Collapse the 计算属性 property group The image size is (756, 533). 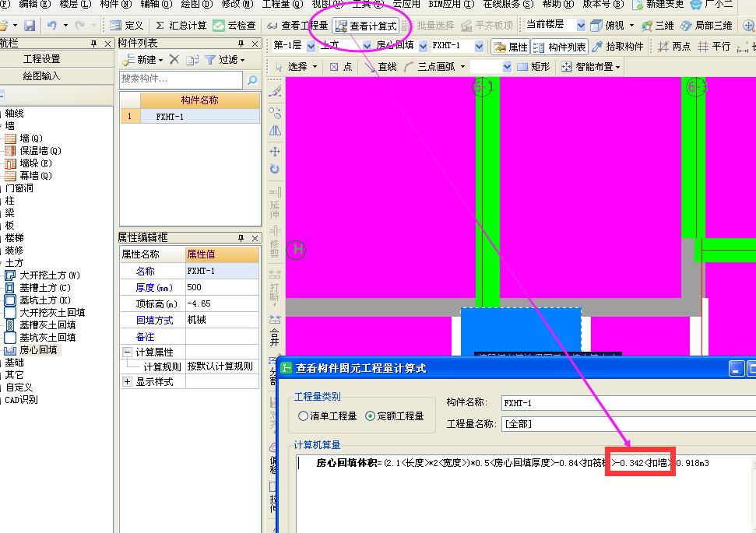point(127,352)
